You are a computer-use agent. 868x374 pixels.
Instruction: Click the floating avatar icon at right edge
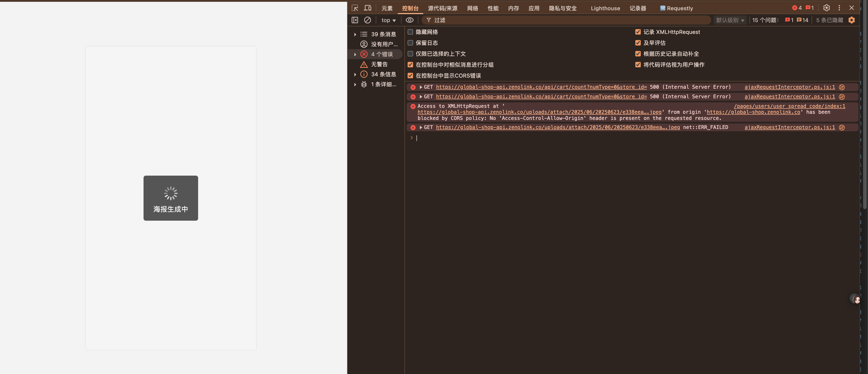tap(855, 298)
